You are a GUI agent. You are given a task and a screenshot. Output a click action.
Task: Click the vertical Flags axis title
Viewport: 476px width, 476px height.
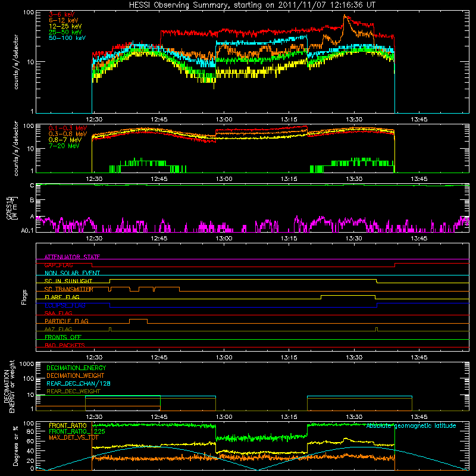coord(24,297)
